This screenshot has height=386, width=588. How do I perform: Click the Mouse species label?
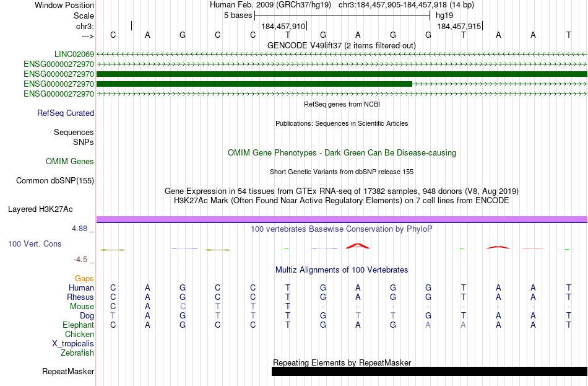[82, 307]
